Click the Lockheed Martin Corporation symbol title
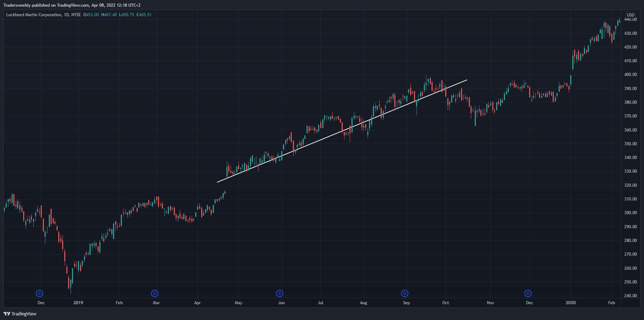 (x=34, y=15)
